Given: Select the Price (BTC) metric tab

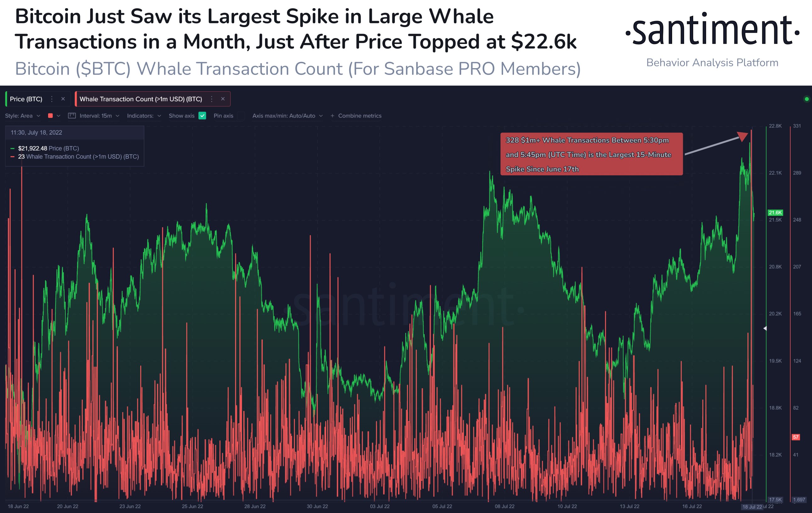Looking at the screenshot, I should pyautogui.click(x=26, y=99).
